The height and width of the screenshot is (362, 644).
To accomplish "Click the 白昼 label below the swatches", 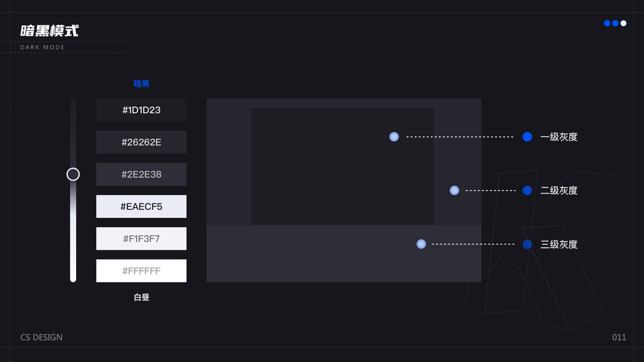I will pos(141,297).
